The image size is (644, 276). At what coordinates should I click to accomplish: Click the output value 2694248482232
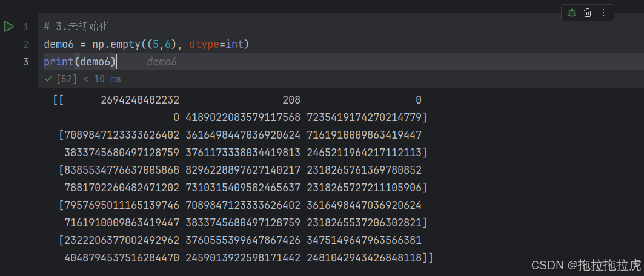click(x=140, y=100)
